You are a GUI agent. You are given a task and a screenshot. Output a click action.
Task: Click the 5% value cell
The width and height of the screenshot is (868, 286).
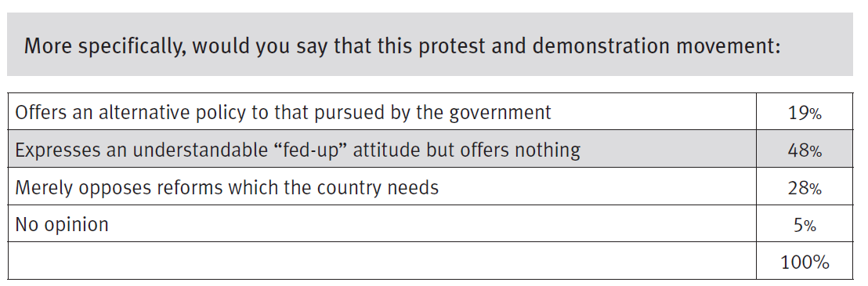click(x=805, y=225)
